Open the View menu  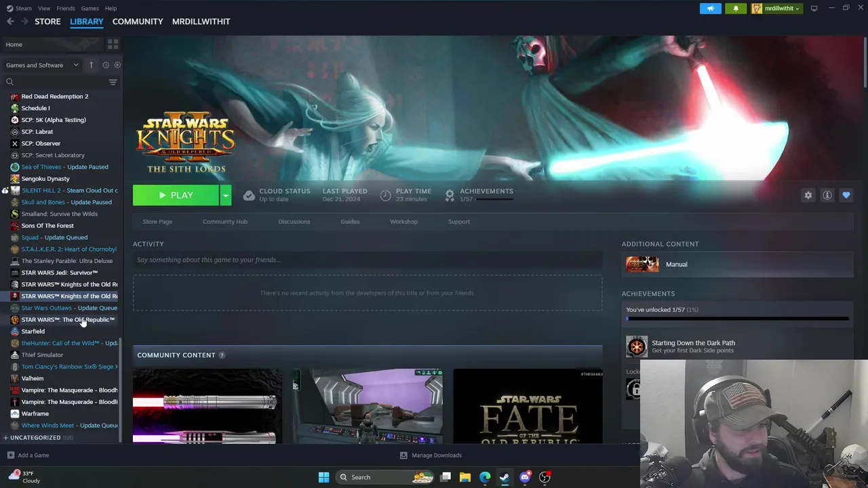(x=44, y=8)
